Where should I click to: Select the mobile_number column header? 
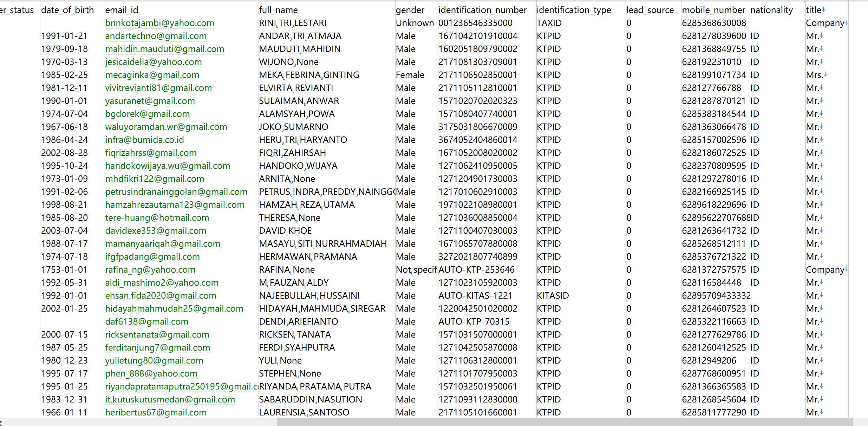click(x=713, y=10)
